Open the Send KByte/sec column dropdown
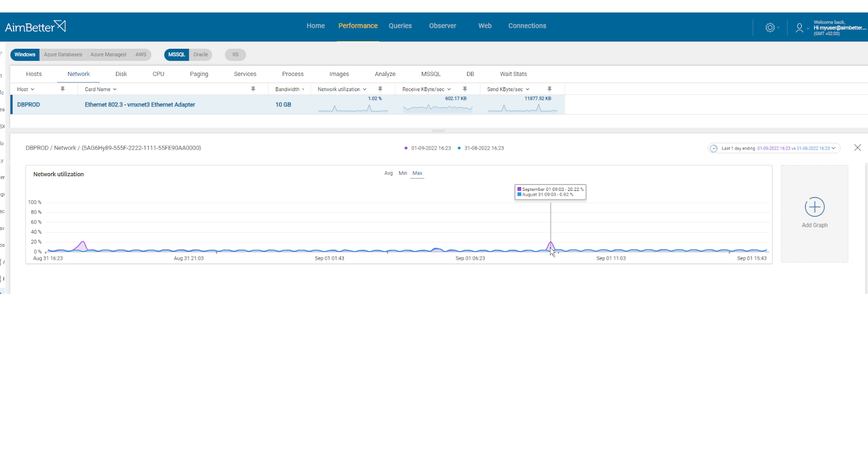This screenshot has width=868, height=461. [527, 89]
